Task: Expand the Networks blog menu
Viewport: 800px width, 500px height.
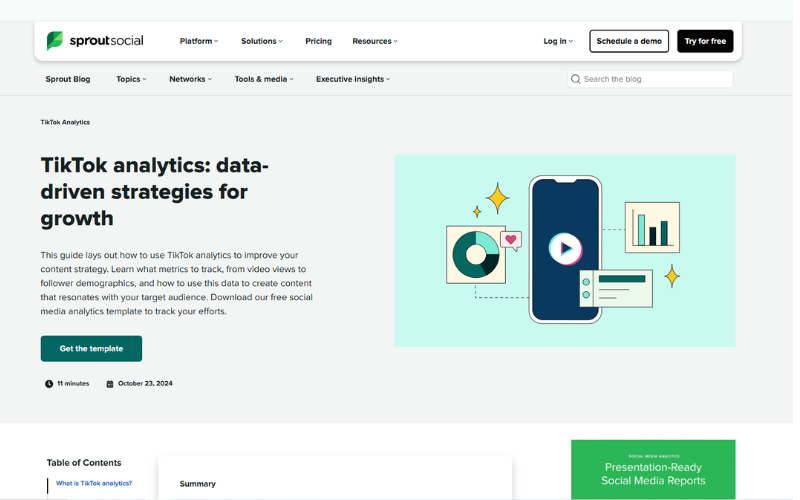Action: (x=192, y=80)
